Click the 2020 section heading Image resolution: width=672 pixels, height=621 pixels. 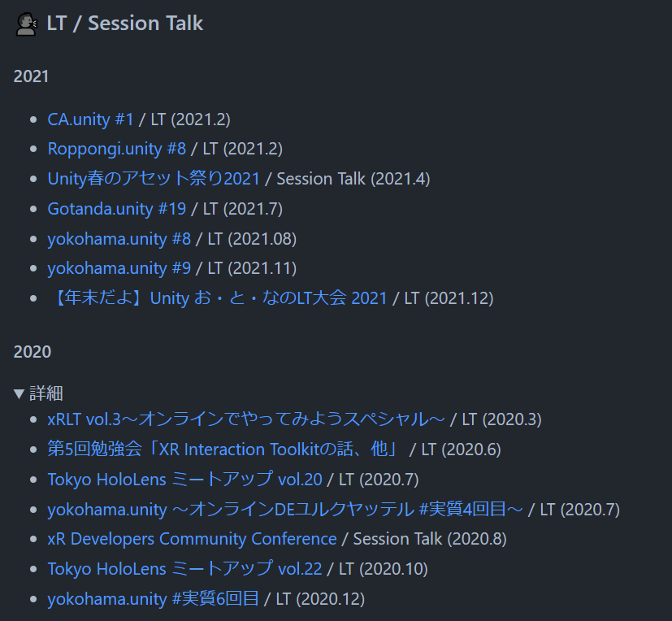pyautogui.click(x=31, y=351)
